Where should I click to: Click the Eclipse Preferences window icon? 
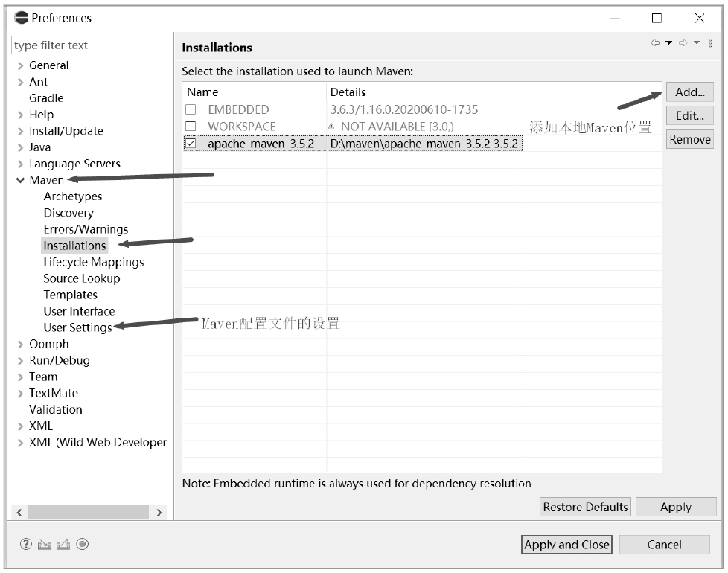pyautogui.click(x=22, y=18)
